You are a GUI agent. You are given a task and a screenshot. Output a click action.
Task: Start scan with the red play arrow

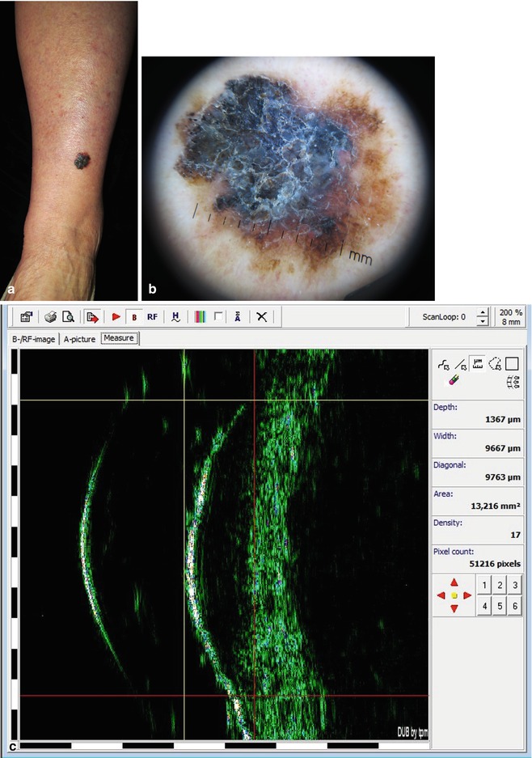(116, 317)
